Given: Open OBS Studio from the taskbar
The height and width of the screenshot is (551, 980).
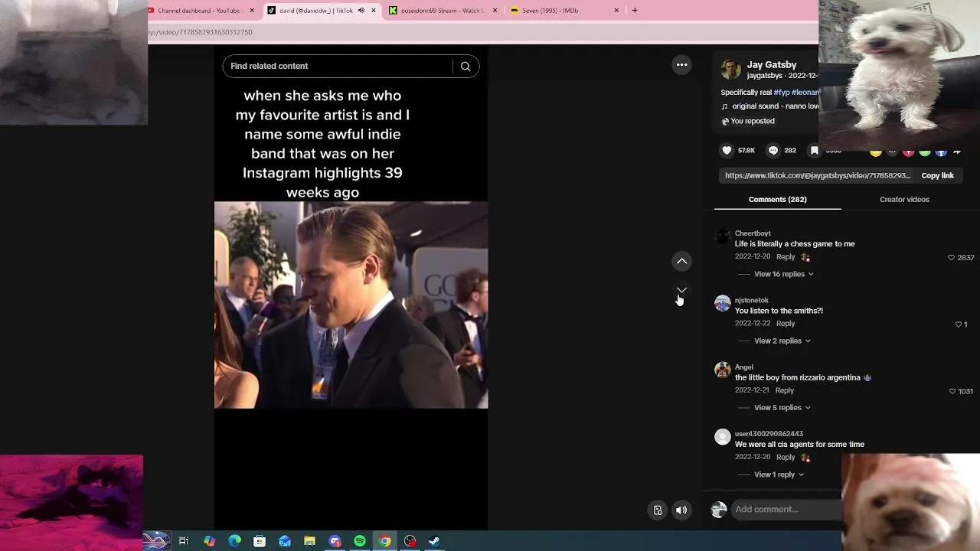Looking at the screenshot, I should [410, 541].
